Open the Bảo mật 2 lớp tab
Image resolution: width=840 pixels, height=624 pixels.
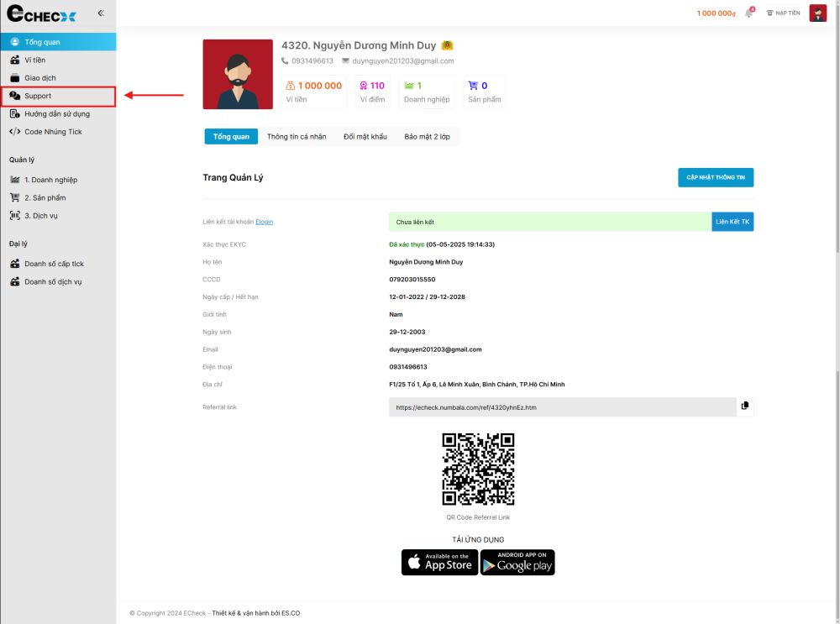(x=428, y=137)
